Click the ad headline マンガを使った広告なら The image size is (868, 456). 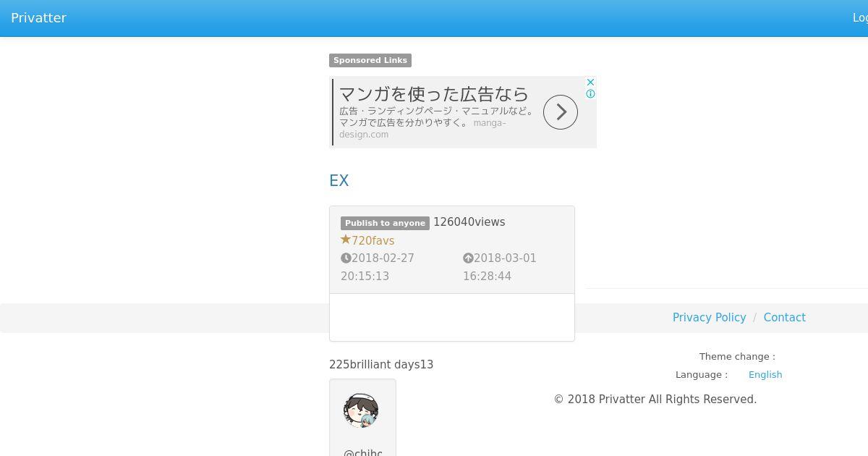(434, 94)
